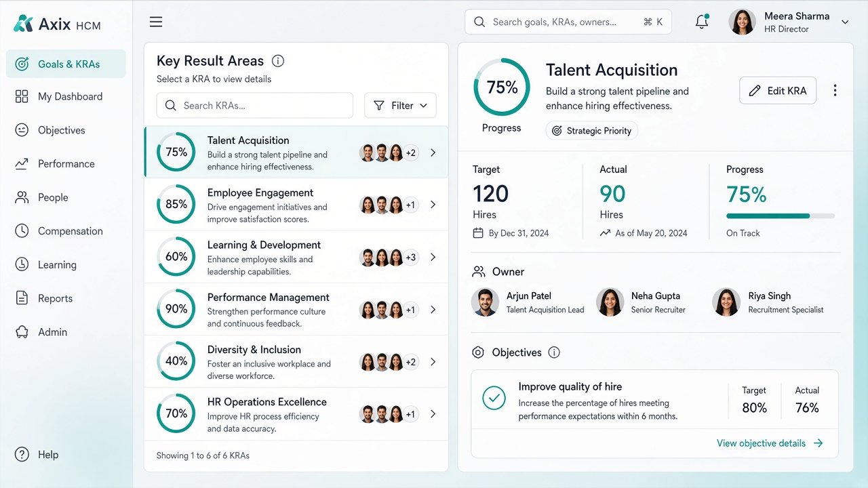This screenshot has width=868, height=488.
Task: Click the hamburger menu icon
Action: click(156, 22)
